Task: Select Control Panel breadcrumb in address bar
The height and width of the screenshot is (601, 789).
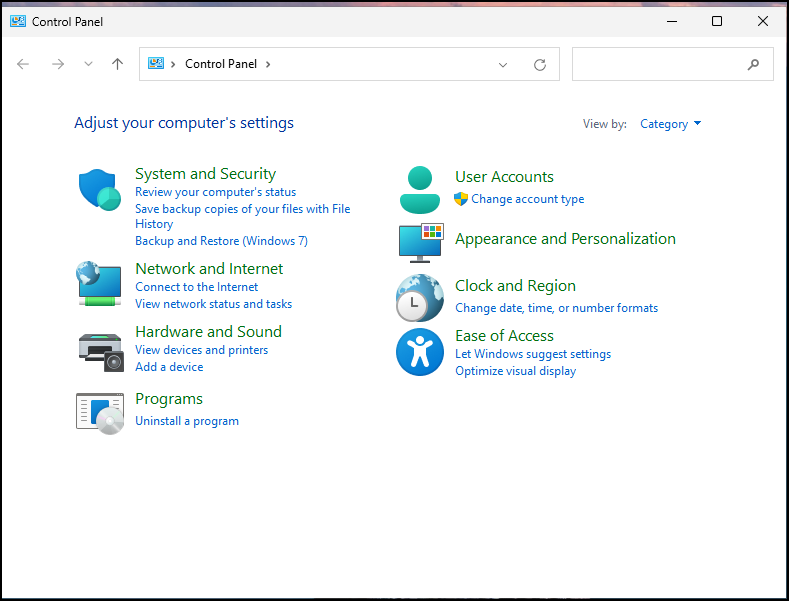Action: pos(221,64)
